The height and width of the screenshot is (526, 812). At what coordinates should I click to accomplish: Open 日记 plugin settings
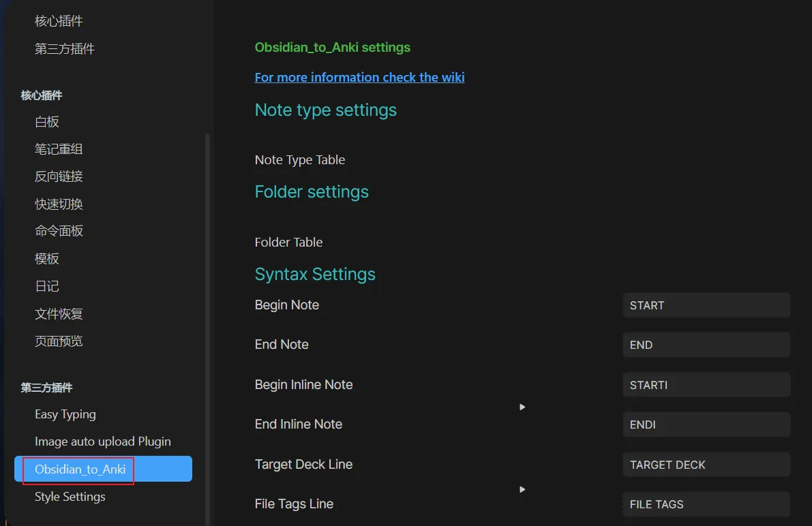[46, 286]
